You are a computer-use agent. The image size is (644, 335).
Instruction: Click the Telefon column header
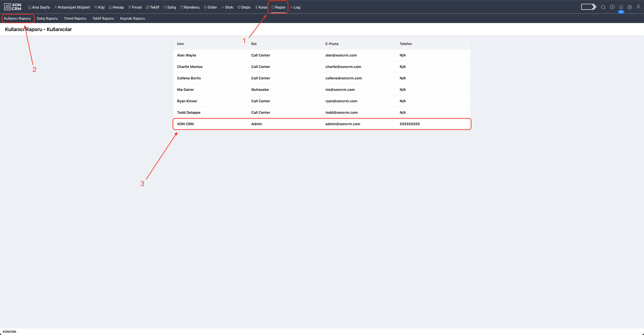click(x=406, y=44)
